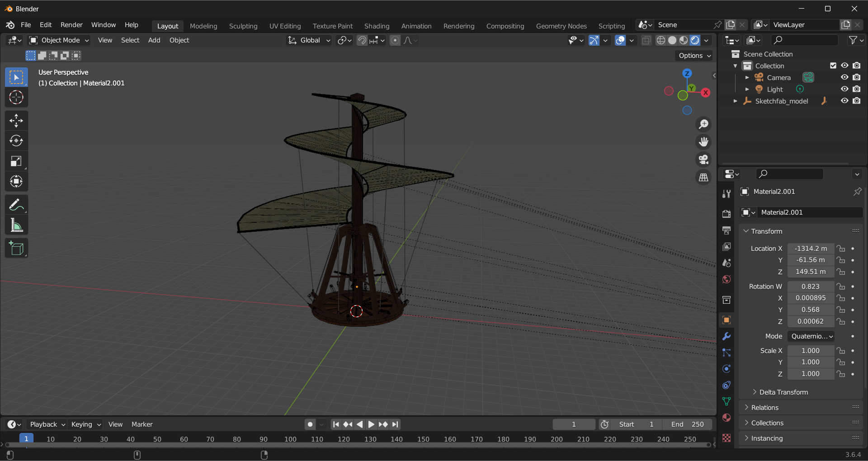Hide Camera in viewport via eye icon
Screen dimensions: 868x461
tap(844, 77)
